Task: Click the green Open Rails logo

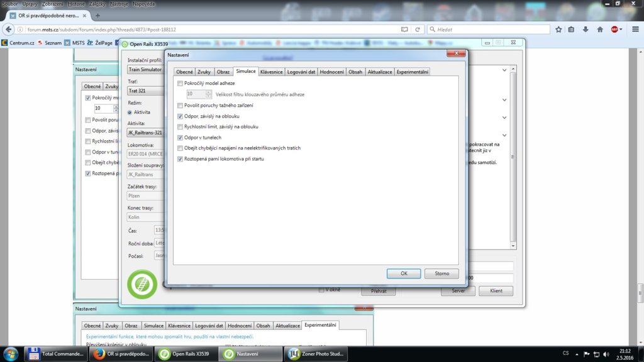Action: tap(142, 284)
